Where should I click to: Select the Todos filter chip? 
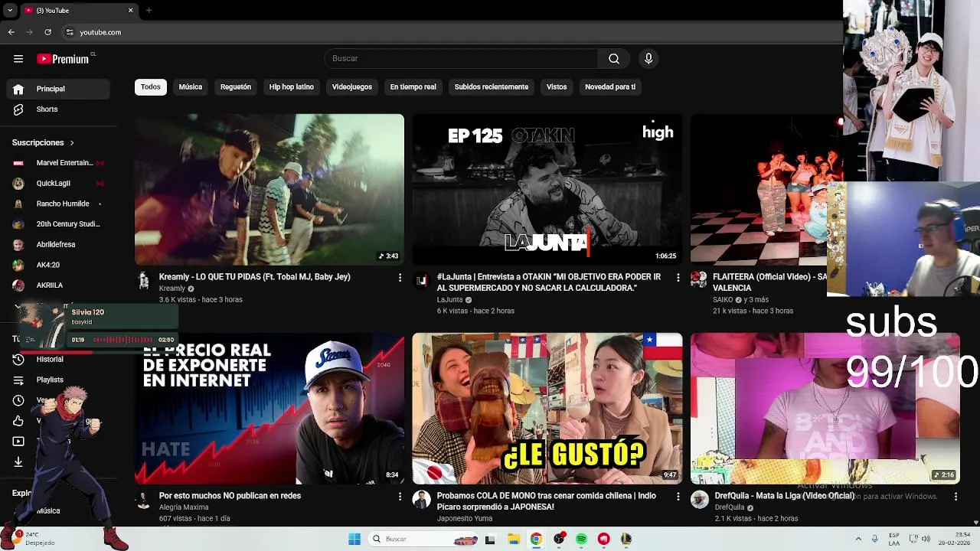pos(151,87)
